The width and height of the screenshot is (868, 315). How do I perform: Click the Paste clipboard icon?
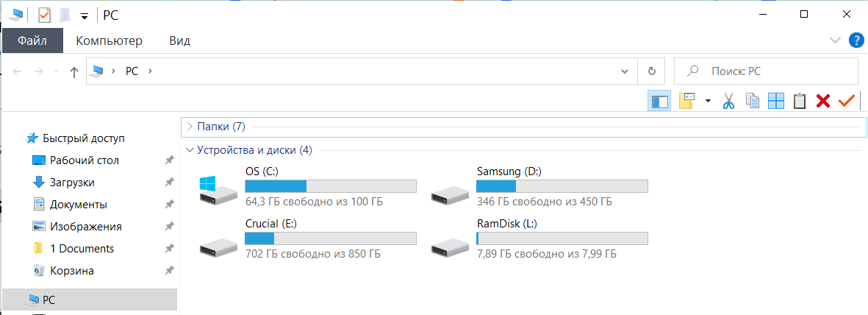(800, 101)
